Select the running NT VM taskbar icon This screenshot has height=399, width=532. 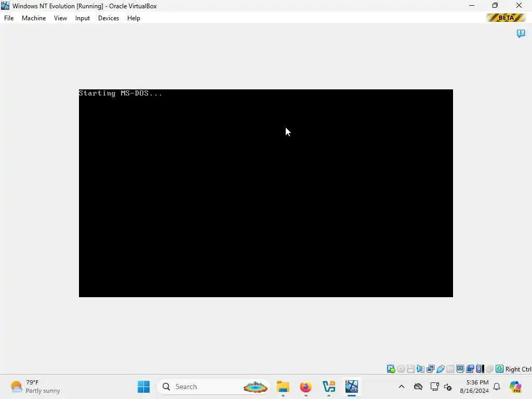point(352,387)
